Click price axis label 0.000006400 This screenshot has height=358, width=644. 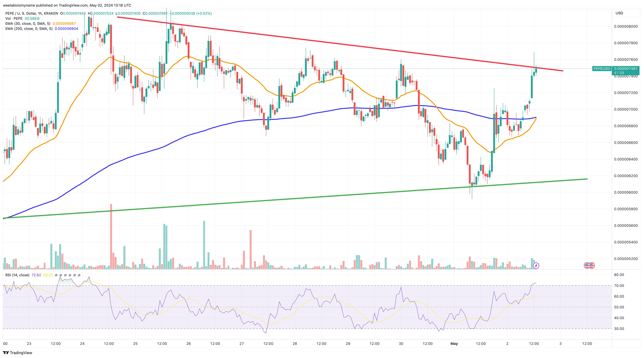[626, 159]
